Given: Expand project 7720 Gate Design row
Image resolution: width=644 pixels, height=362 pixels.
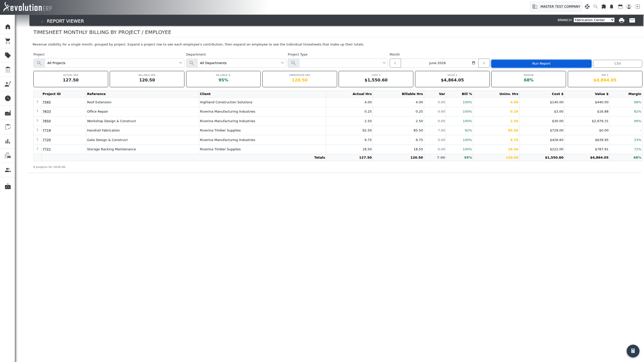Looking at the screenshot, I should [x=37, y=140].
